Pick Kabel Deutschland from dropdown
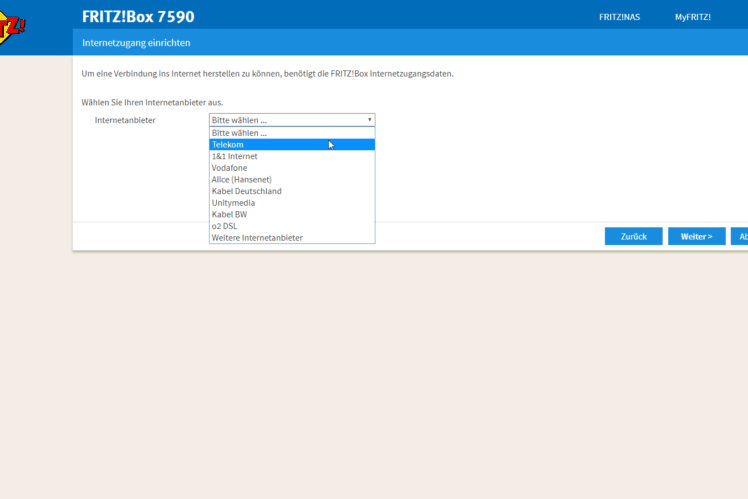This screenshot has width=748, height=499. 292,191
